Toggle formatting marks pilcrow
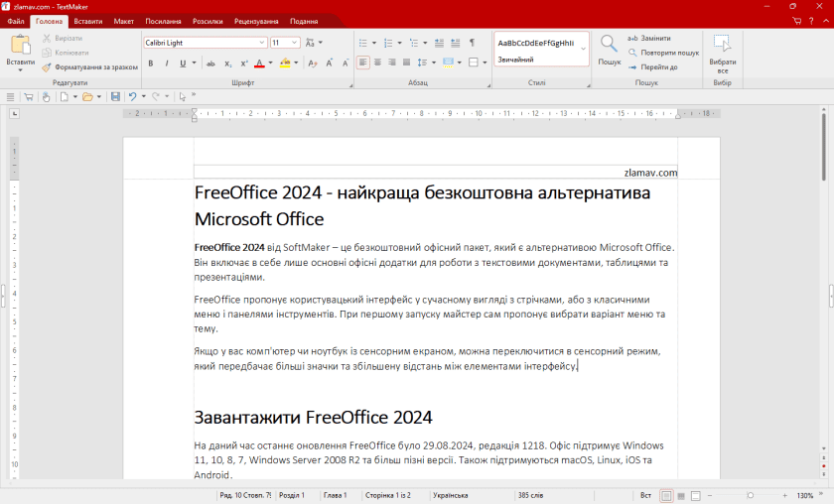The image size is (834, 504). pos(472,43)
